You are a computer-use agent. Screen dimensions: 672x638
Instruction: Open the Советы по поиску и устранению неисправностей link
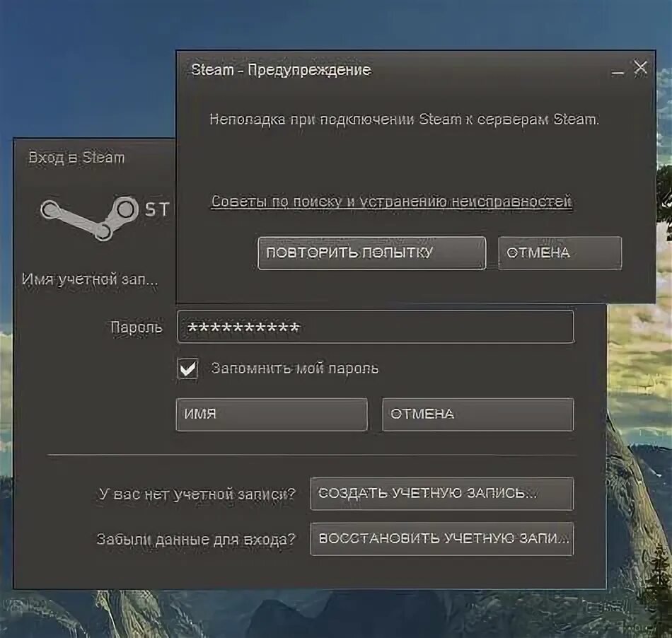pyautogui.click(x=392, y=202)
